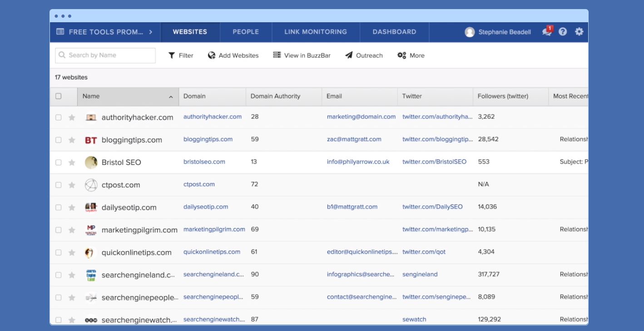644x331 pixels.
Task: Check the ctpost.com row checkbox
Action: [x=58, y=185]
